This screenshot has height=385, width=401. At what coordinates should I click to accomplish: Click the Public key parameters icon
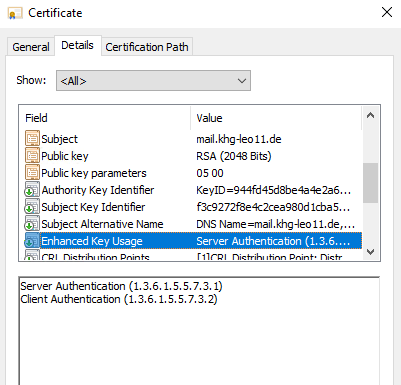[x=32, y=173]
